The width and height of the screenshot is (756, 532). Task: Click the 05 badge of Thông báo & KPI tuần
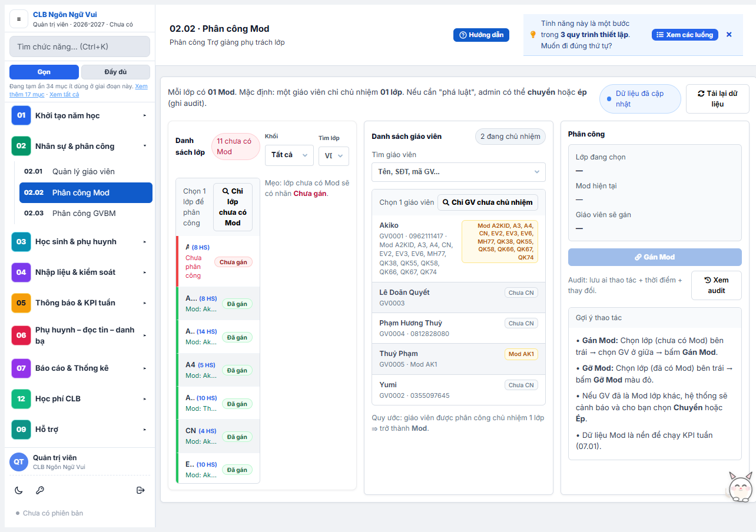pyautogui.click(x=21, y=302)
